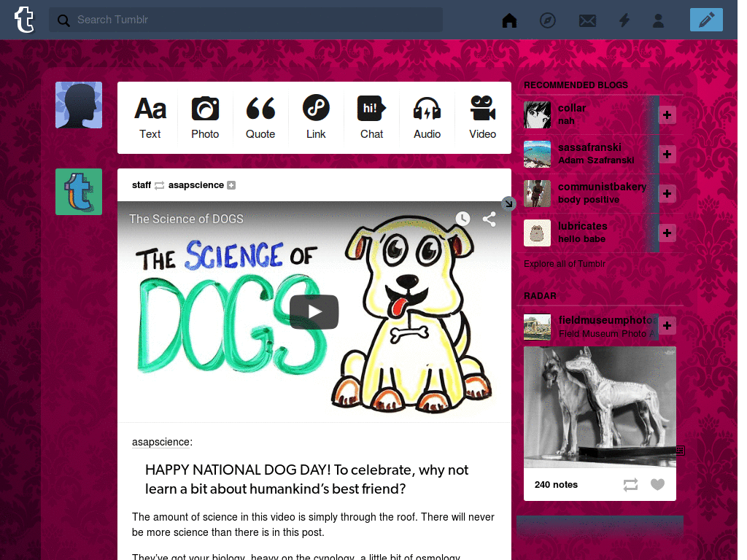The width and height of the screenshot is (747, 560).
Task: Click the Tumblr logo in the header
Action: [24, 20]
